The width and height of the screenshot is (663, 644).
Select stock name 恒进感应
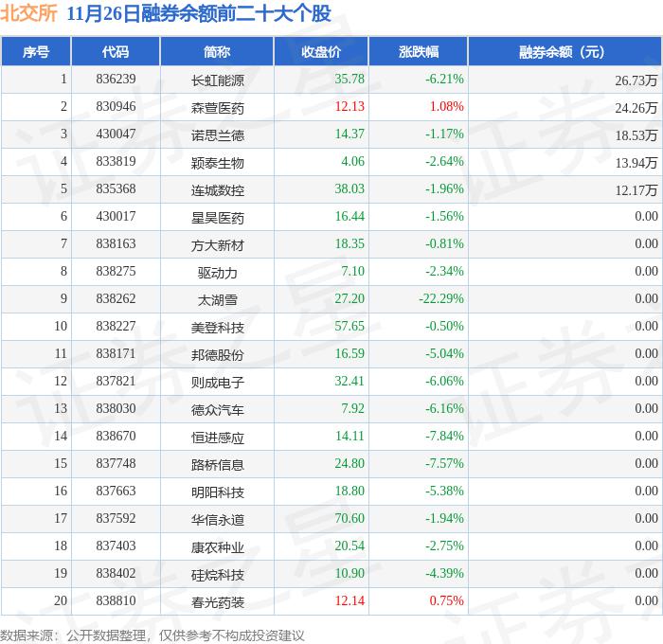(x=217, y=438)
